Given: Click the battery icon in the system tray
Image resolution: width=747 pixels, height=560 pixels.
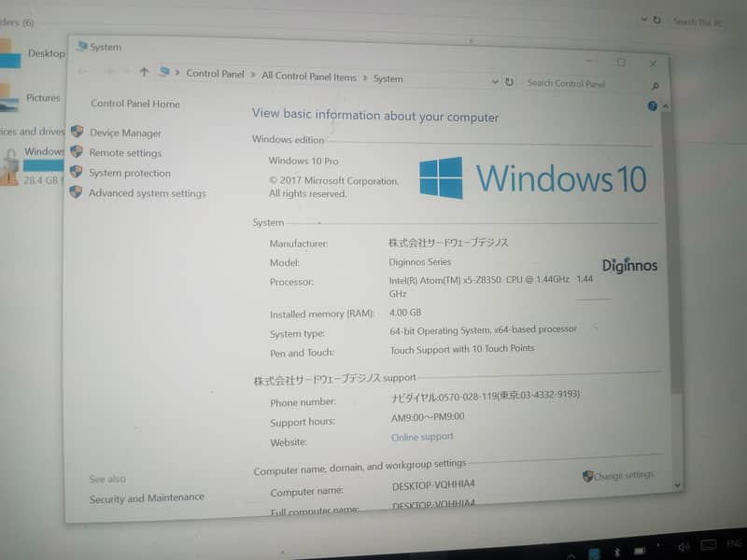Looking at the screenshot, I should coord(640,548).
